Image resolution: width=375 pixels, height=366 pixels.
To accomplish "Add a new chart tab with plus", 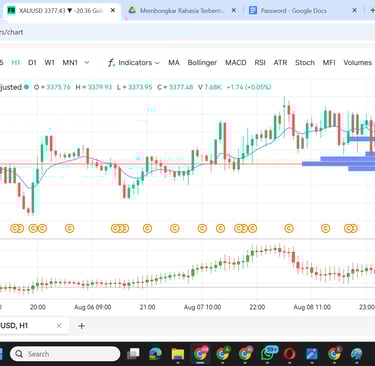I will click(x=81, y=326).
